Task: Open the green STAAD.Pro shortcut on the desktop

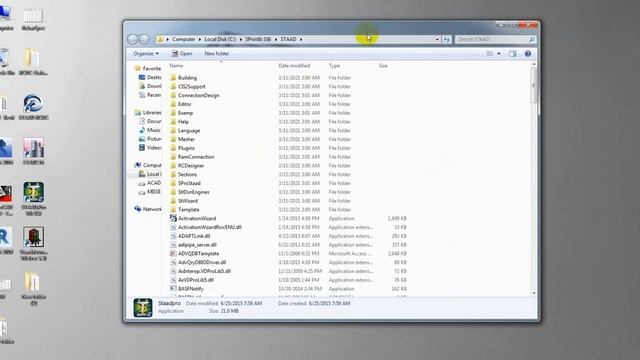Action: click(33, 192)
